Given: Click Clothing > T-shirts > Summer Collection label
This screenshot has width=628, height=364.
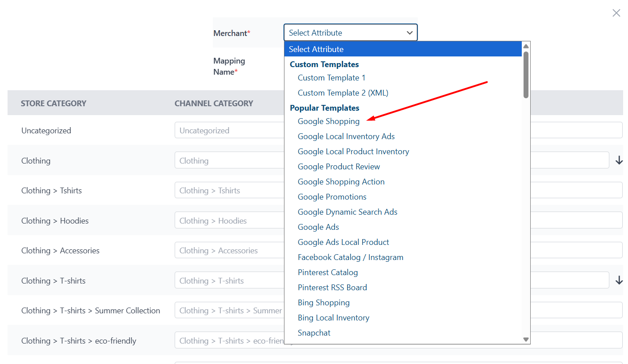Looking at the screenshot, I should (91, 311).
